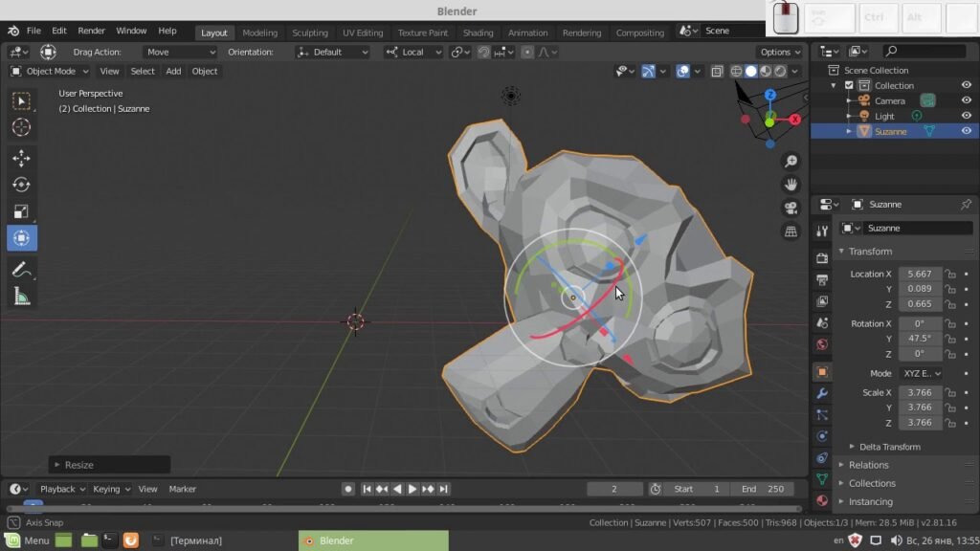Screen dimensions: 980x551
Task: Open rotation Mode XYZ Euler dropdown
Action: tap(922, 373)
